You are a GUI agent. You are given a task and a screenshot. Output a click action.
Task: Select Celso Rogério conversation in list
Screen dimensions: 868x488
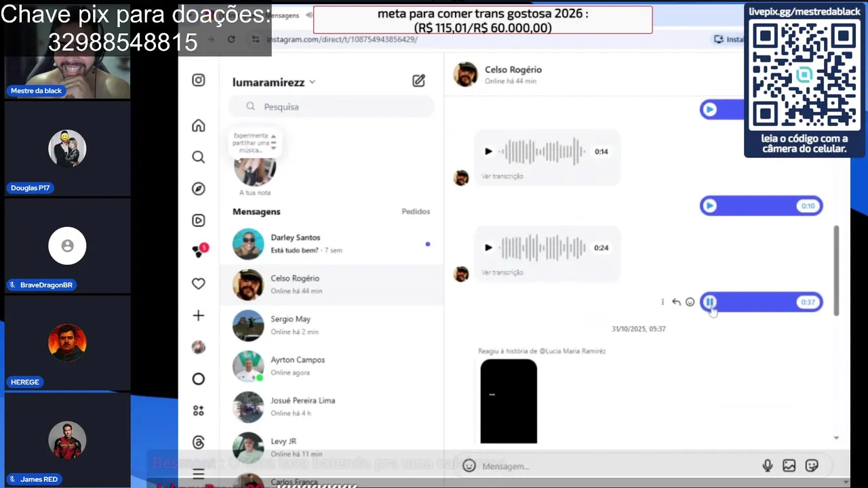coord(332,285)
